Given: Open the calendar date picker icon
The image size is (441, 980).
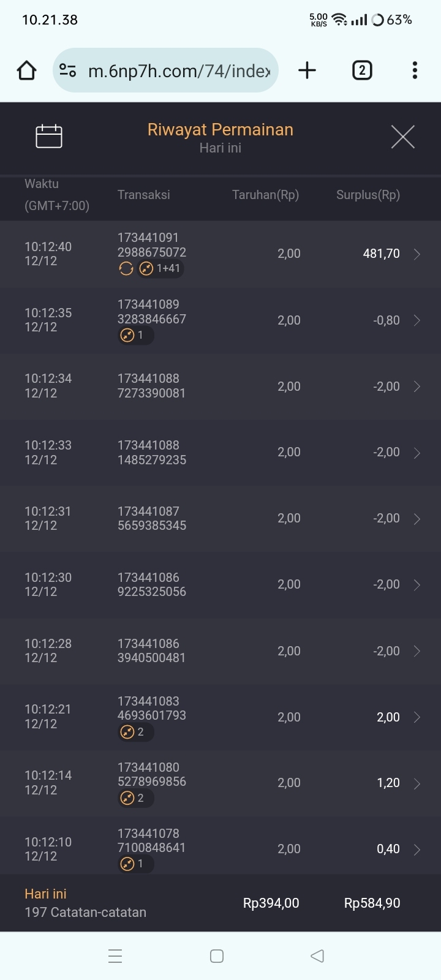Looking at the screenshot, I should coord(49,136).
